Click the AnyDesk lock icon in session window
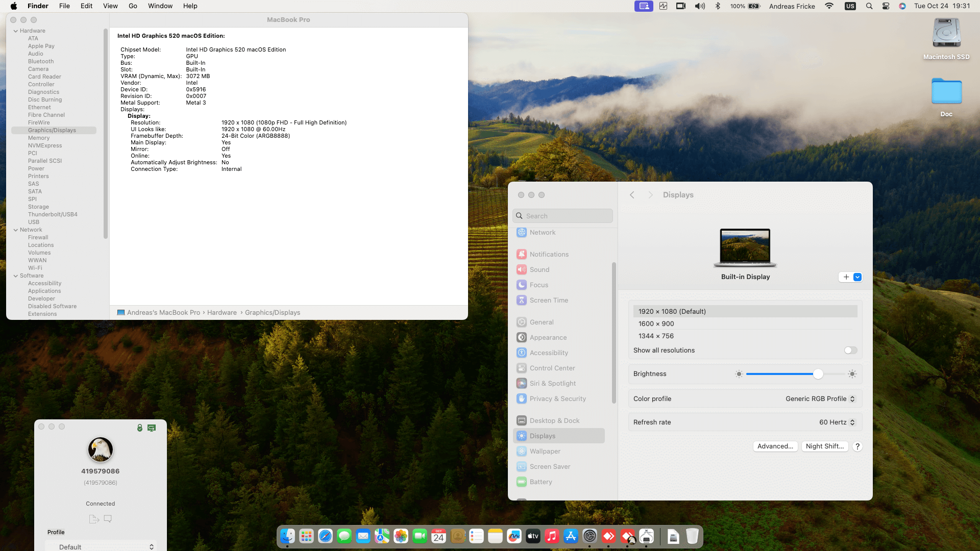Image resolution: width=980 pixels, height=551 pixels. (139, 428)
